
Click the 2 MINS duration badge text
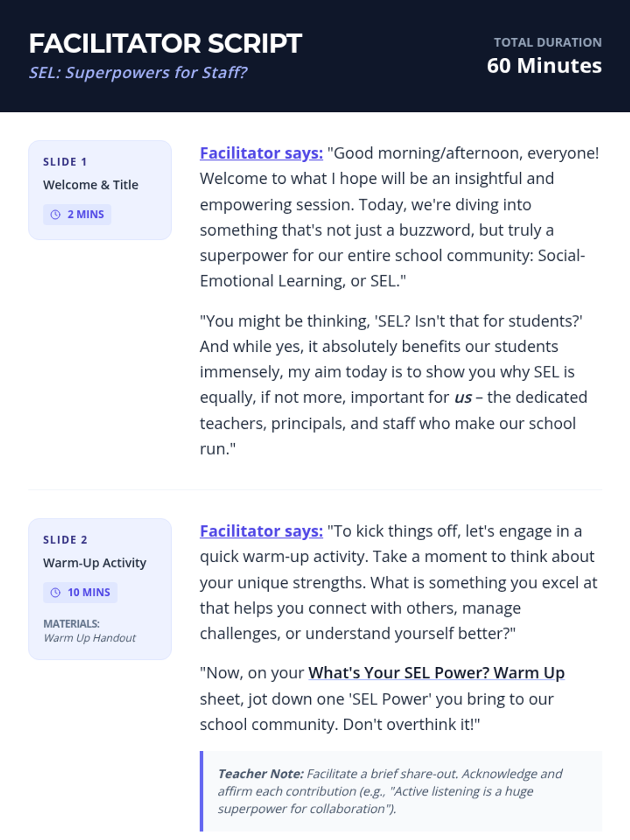point(86,214)
